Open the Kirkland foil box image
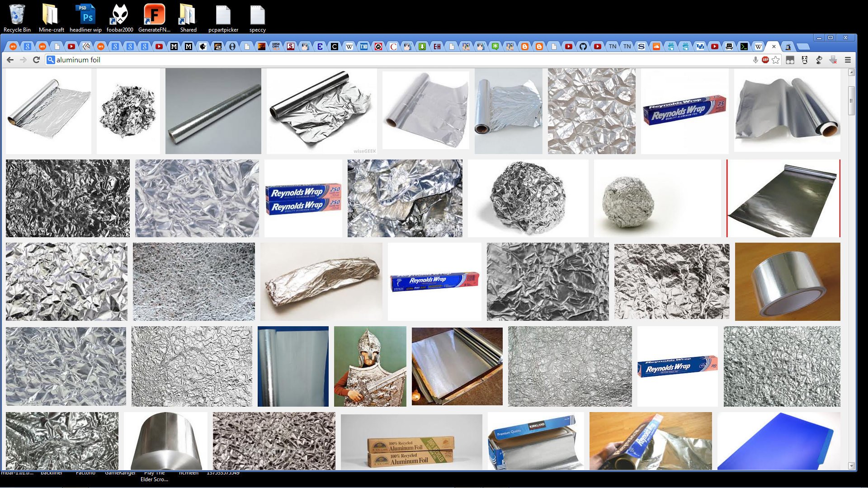The image size is (868, 488). [x=535, y=441]
